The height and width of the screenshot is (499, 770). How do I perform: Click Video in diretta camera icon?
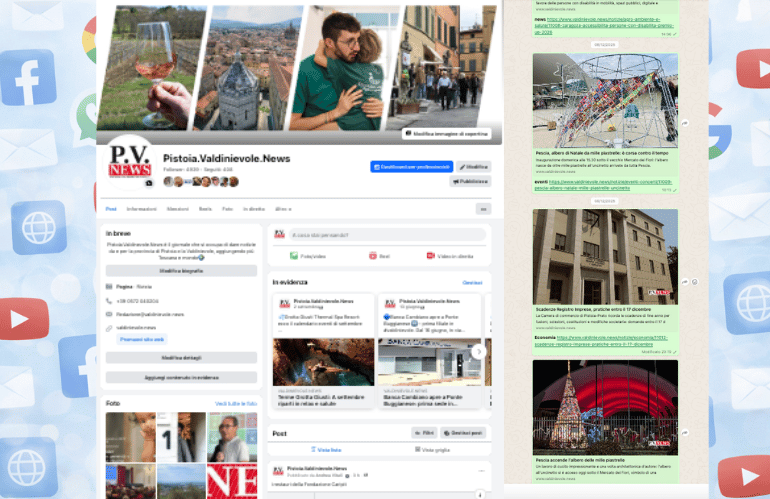tap(431, 256)
